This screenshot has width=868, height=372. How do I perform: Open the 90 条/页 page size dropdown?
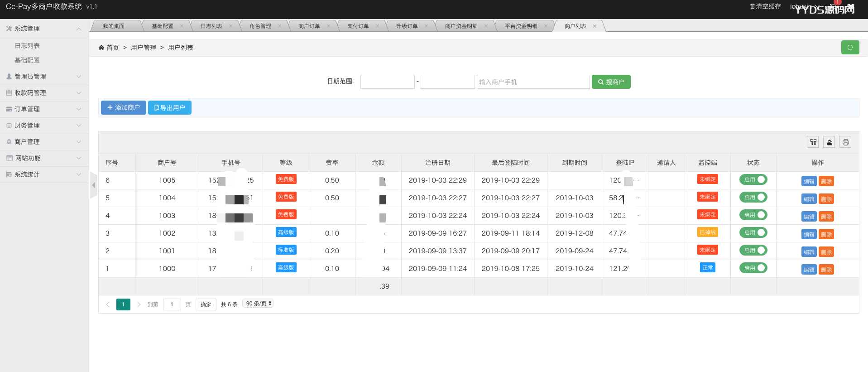click(258, 304)
